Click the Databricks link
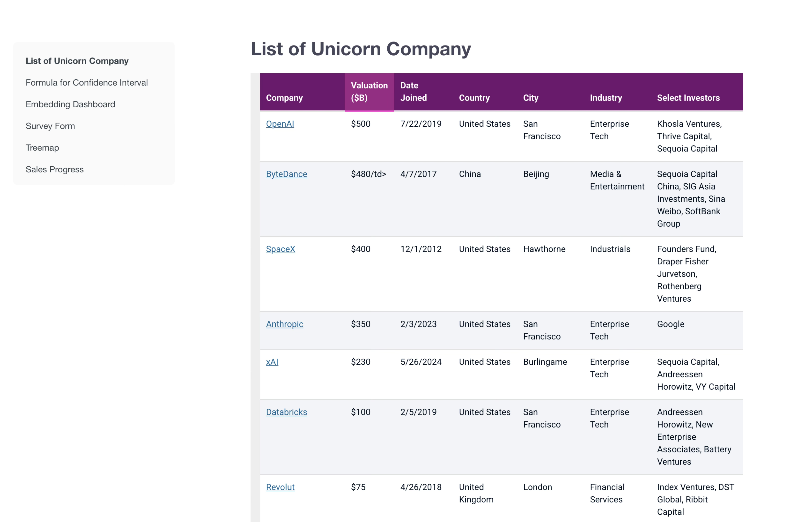This screenshot has width=812, height=522. tap(286, 412)
